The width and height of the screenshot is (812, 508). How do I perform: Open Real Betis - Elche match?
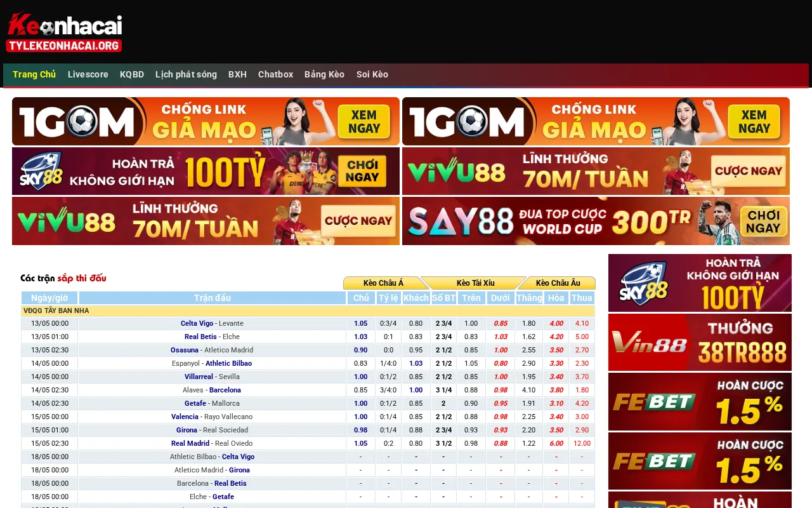212,337
